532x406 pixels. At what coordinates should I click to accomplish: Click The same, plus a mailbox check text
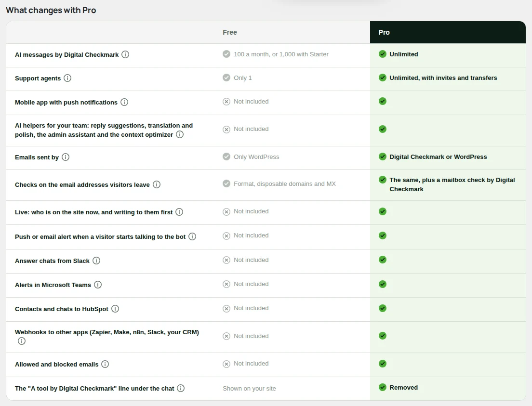pyautogui.click(x=452, y=184)
